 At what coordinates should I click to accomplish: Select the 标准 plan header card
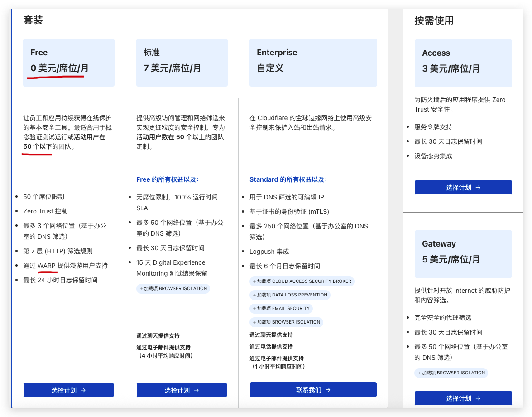click(182, 63)
